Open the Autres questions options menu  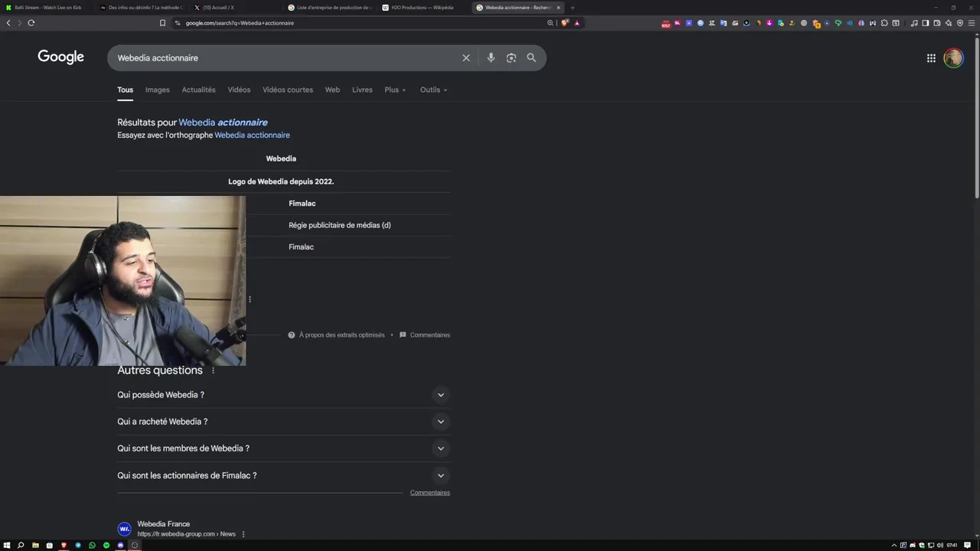pos(213,370)
